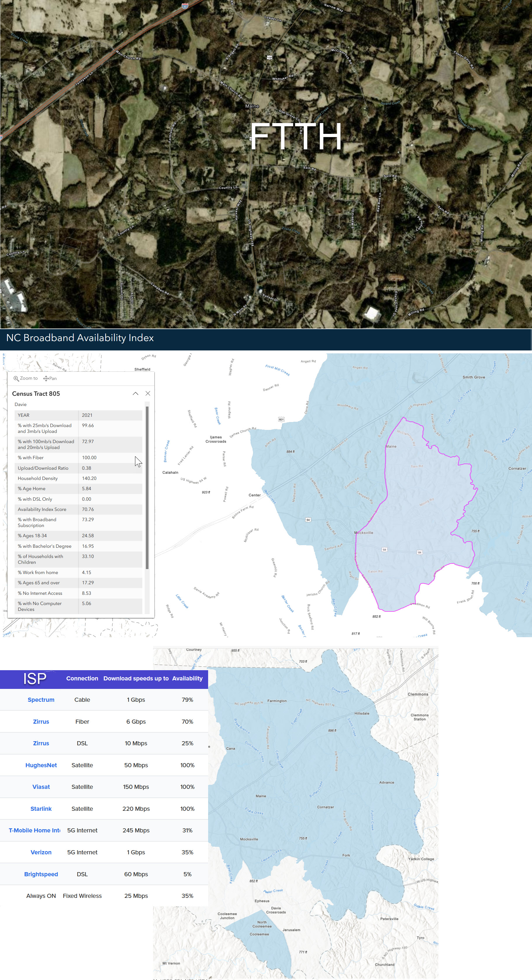Click the popup's vertical scrollbar
The width and height of the screenshot is (532, 980).
click(x=147, y=487)
